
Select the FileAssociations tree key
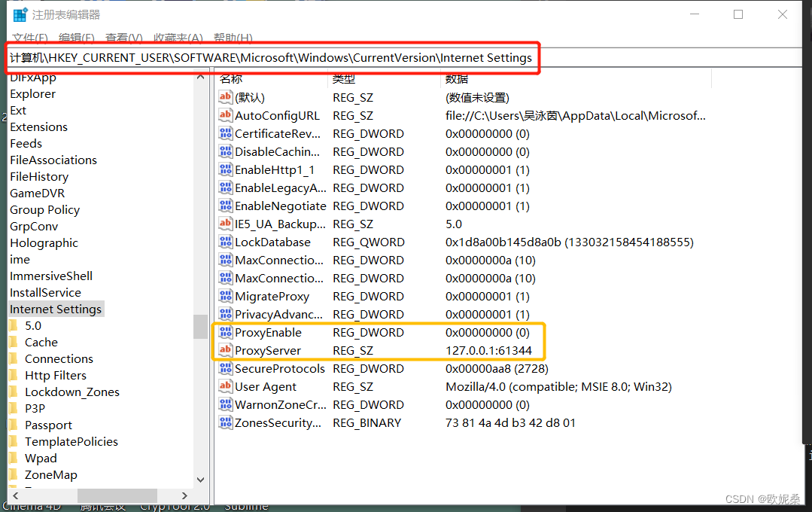(53, 160)
